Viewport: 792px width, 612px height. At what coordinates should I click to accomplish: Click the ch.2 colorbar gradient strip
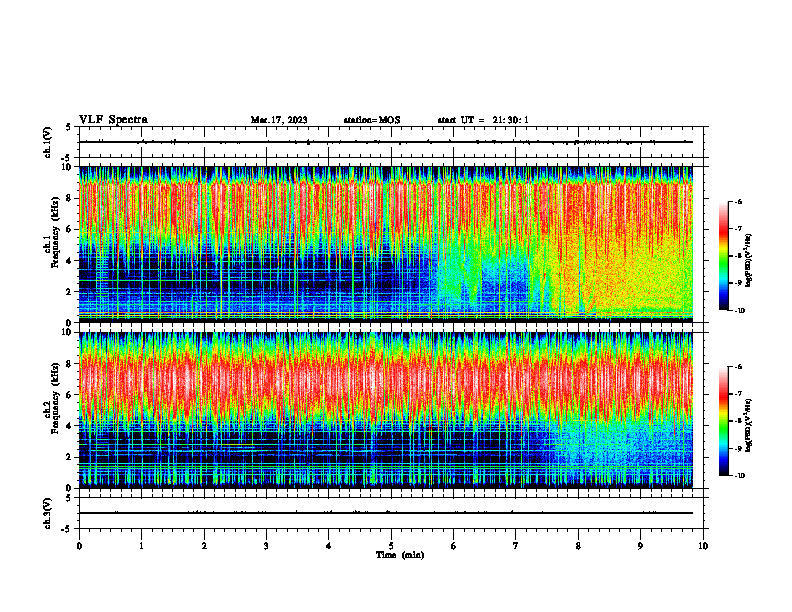pyautogui.click(x=723, y=421)
